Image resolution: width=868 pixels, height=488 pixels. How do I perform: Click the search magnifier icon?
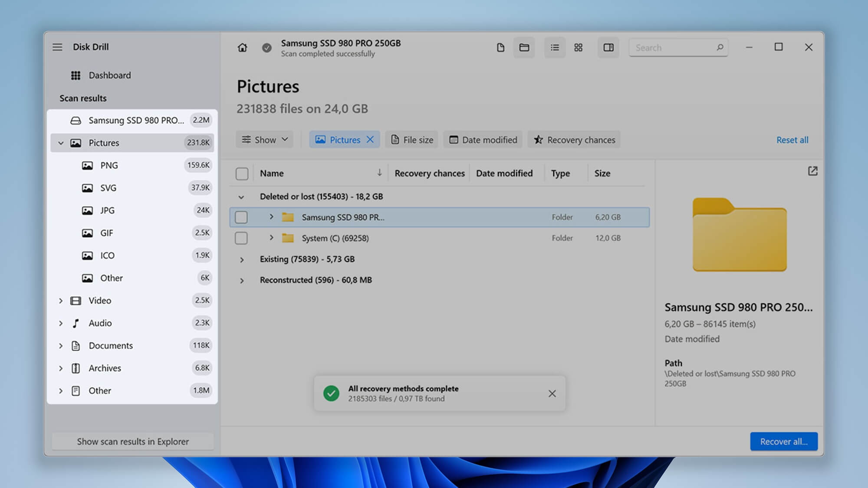tap(720, 47)
